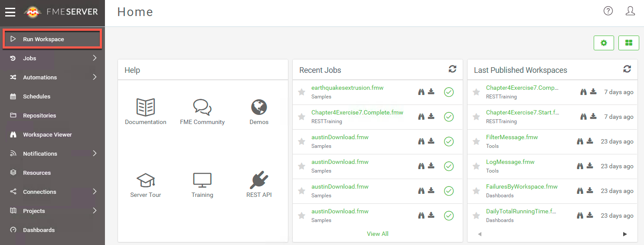Star Chapter4Exercise7.Comp... in Last Published Workspaces
Image resolution: width=644 pixels, height=245 pixels.
(476, 92)
